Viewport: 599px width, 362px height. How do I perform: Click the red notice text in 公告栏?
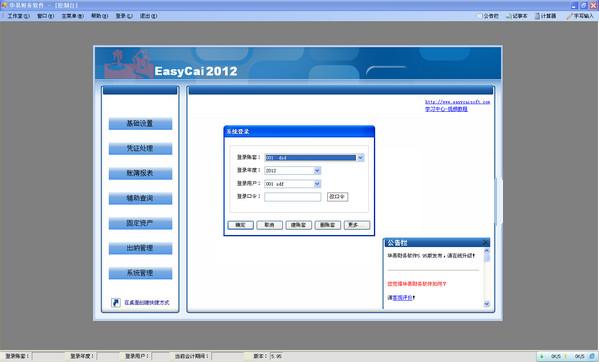click(x=417, y=284)
